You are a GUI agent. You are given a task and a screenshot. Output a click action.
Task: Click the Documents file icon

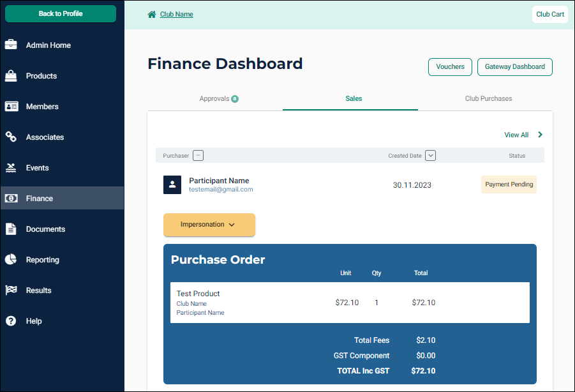11,229
